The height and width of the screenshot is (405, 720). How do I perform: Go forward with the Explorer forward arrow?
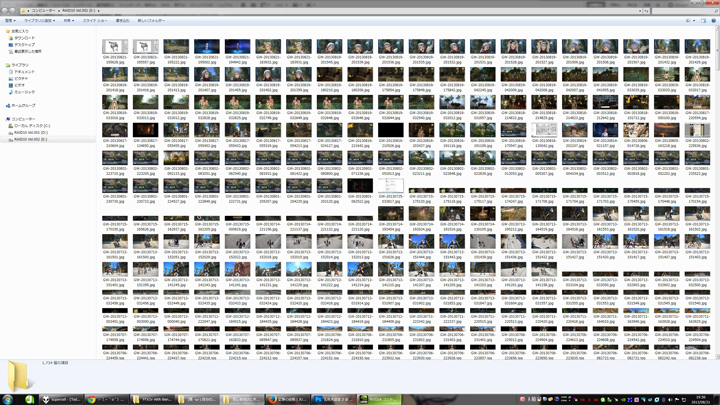coord(12,10)
